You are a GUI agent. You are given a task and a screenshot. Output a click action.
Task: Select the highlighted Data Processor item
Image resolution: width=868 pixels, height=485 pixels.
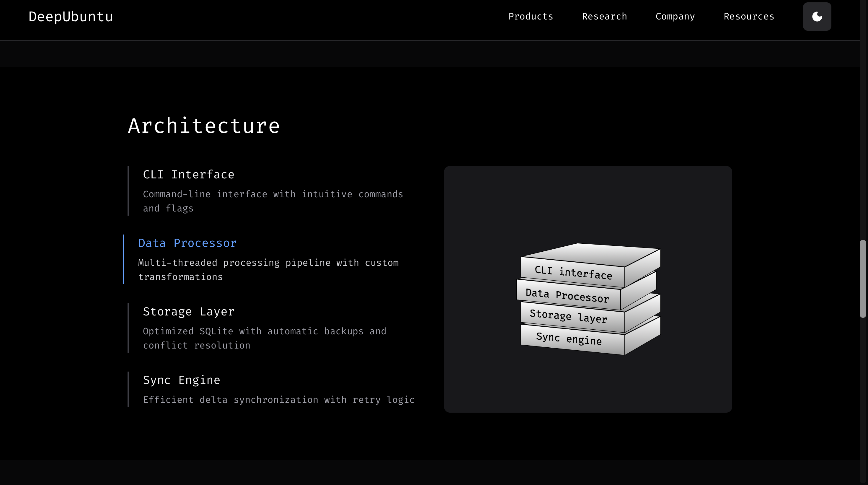tap(187, 243)
